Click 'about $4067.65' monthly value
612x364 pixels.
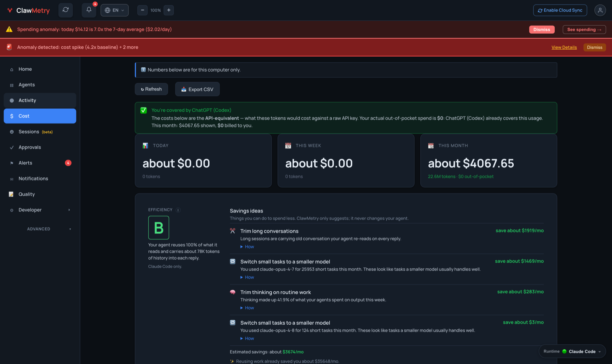point(471,164)
